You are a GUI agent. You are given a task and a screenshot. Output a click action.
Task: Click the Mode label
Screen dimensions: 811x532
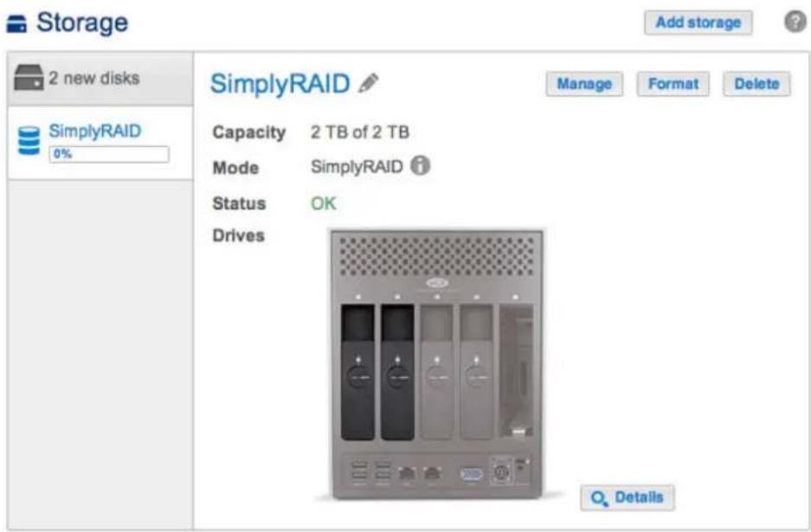coord(235,168)
